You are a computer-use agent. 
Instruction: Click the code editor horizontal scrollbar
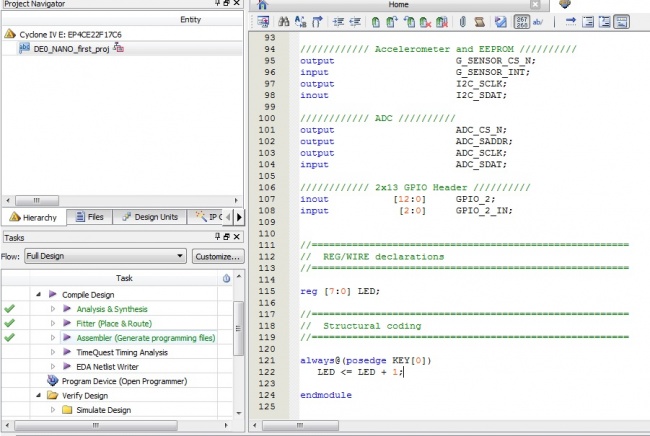point(301,425)
